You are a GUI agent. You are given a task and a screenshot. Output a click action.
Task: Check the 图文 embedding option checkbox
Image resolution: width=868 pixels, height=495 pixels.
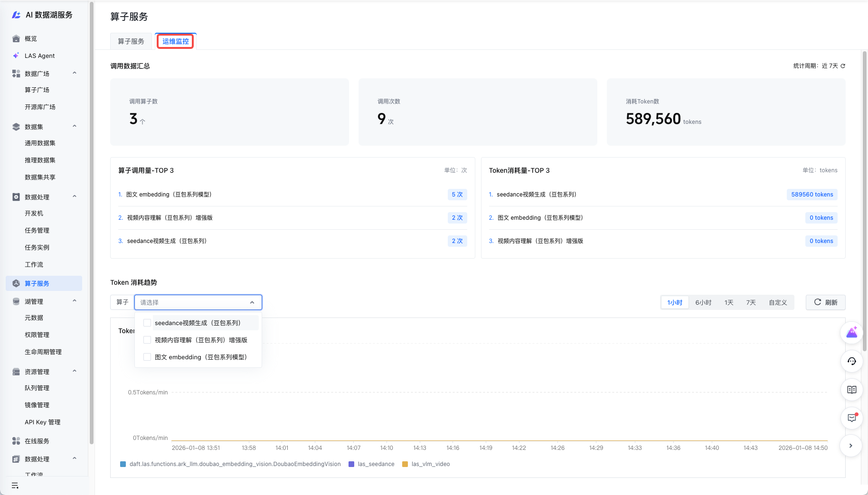coord(147,357)
